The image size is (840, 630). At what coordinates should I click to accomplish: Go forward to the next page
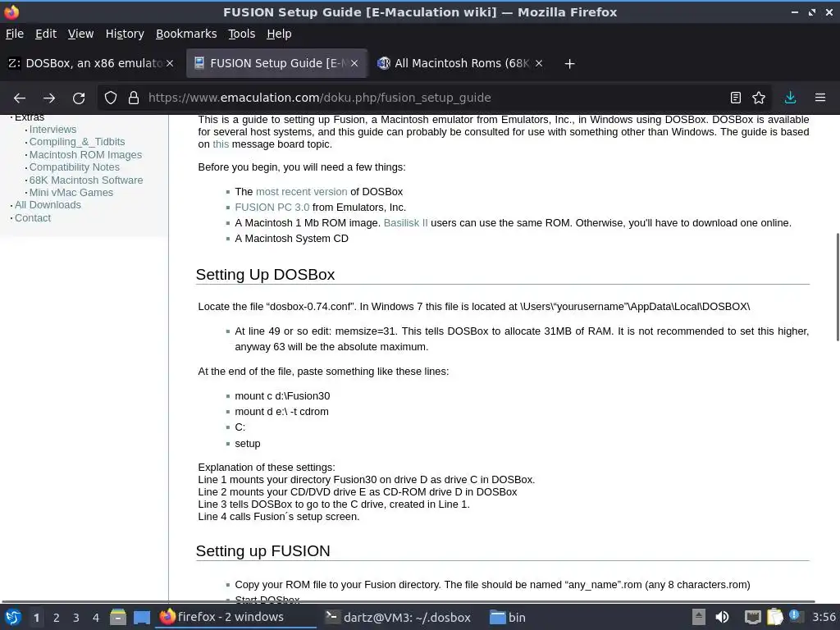point(49,98)
